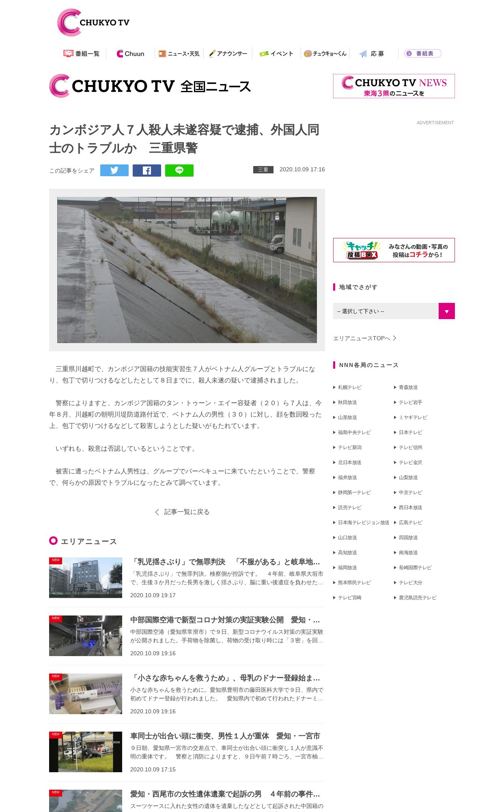Open the Chuun menu item
504x812 pixels.
click(130, 54)
